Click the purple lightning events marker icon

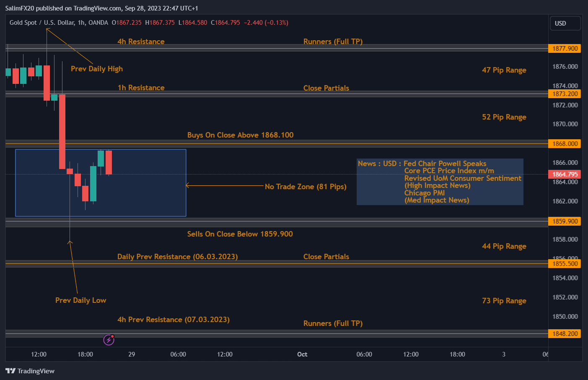coord(109,340)
